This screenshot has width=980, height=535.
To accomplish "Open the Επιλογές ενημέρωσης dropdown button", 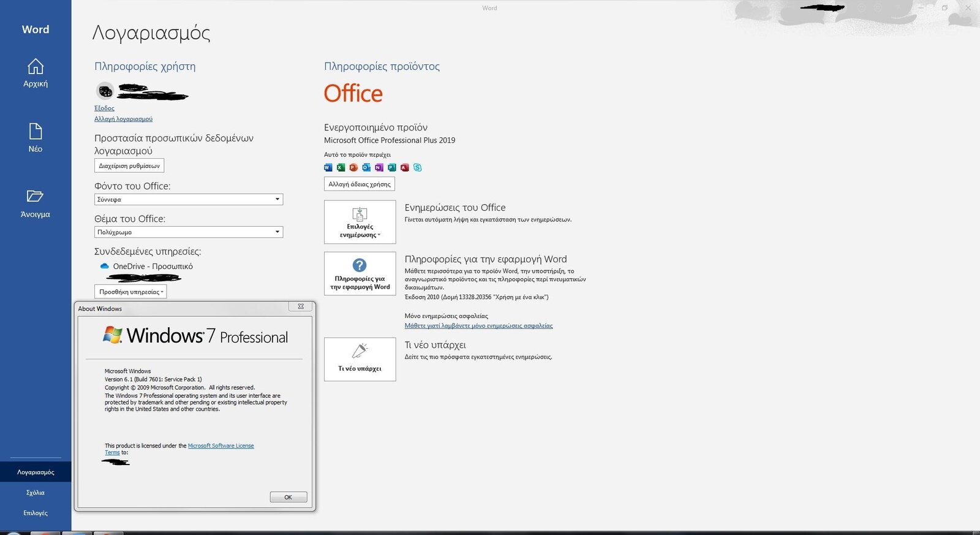I will pos(360,222).
